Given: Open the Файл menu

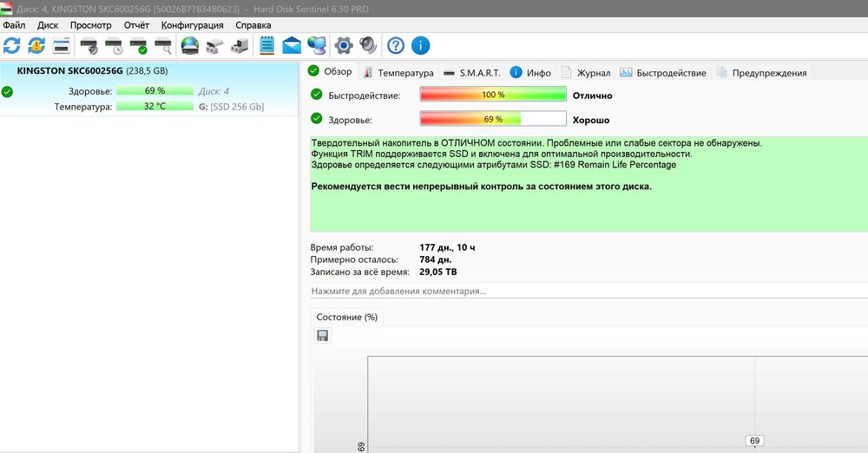Looking at the screenshot, I should tap(14, 25).
